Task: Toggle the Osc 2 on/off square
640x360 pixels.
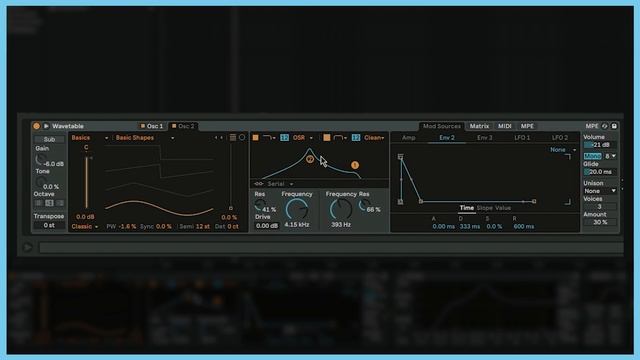Action: [174, 126]
